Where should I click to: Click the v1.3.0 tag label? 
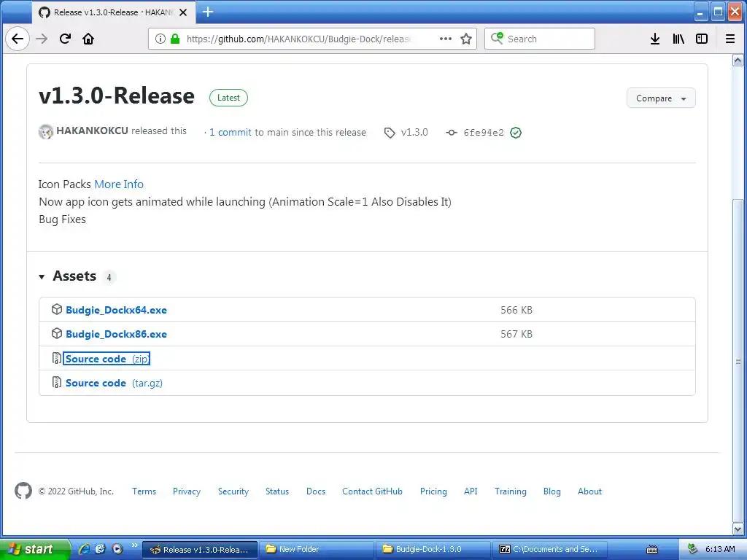click(414, 133)
